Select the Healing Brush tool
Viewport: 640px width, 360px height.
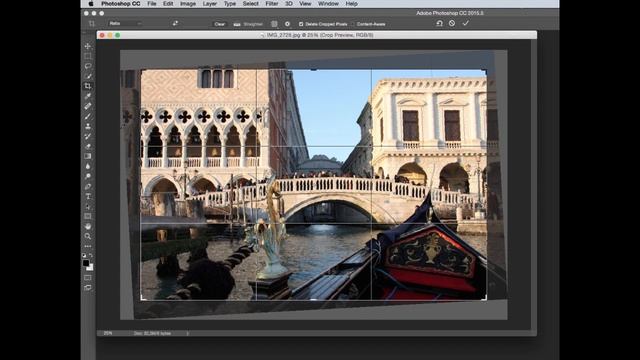click(x=88, y=106)
